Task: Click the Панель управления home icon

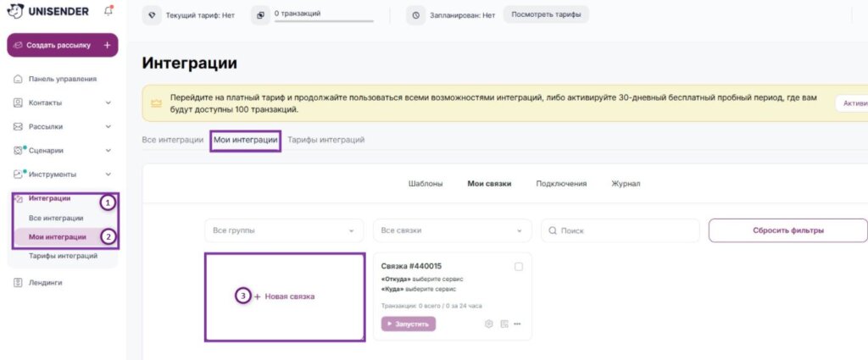Action: pos(19,79)
